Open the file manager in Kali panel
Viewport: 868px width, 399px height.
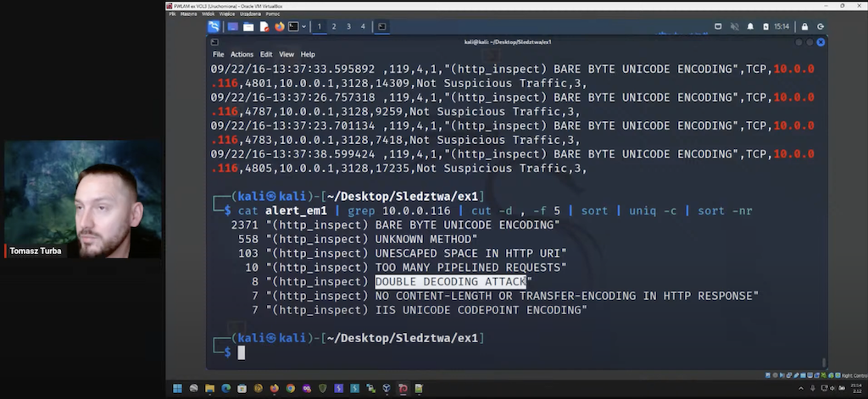[x=248, y=27]
